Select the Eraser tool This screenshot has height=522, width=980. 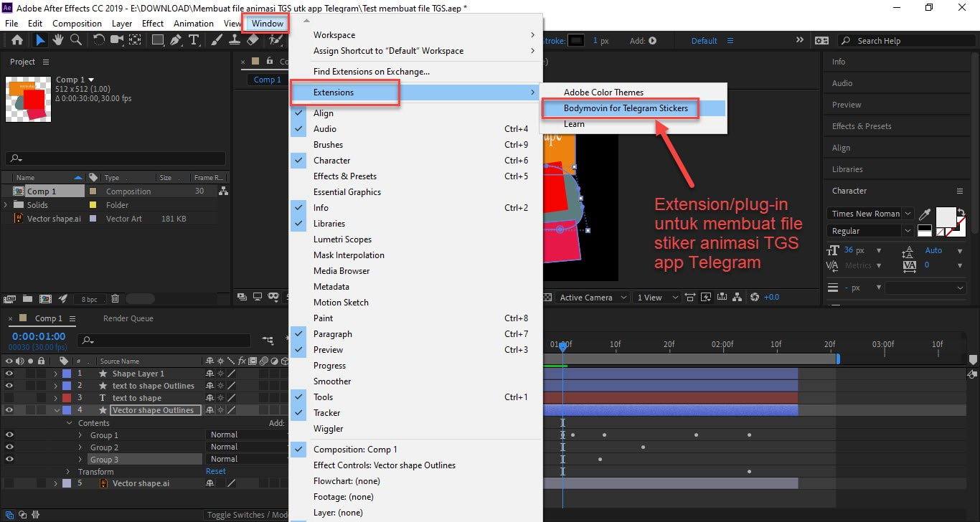tap(253, 40)
